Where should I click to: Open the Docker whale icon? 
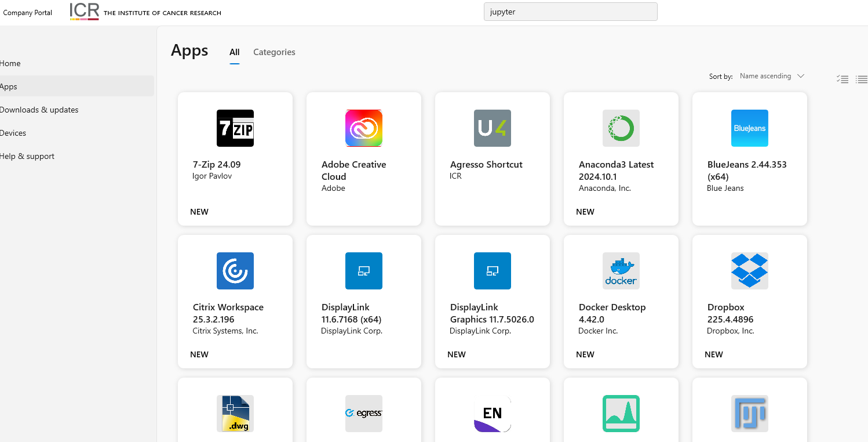(x=621, y=271)
